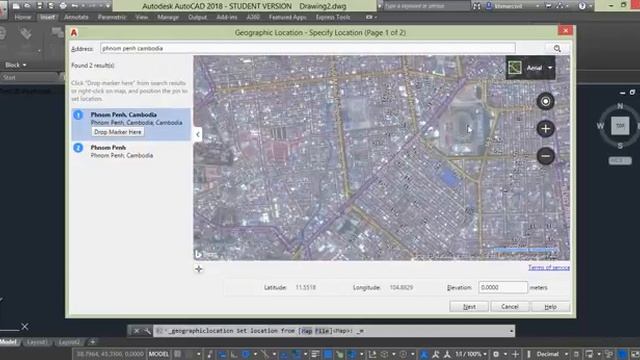The image size is (640, 360).
Task: Click the plus icon to add new layout
Action: coord(93,342)
